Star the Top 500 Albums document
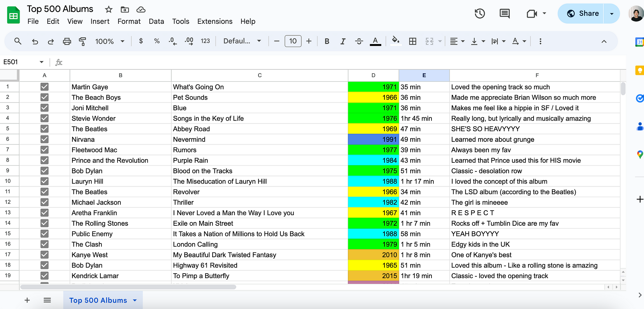This screenshot has height=309, width=644. tap(109, 9)
